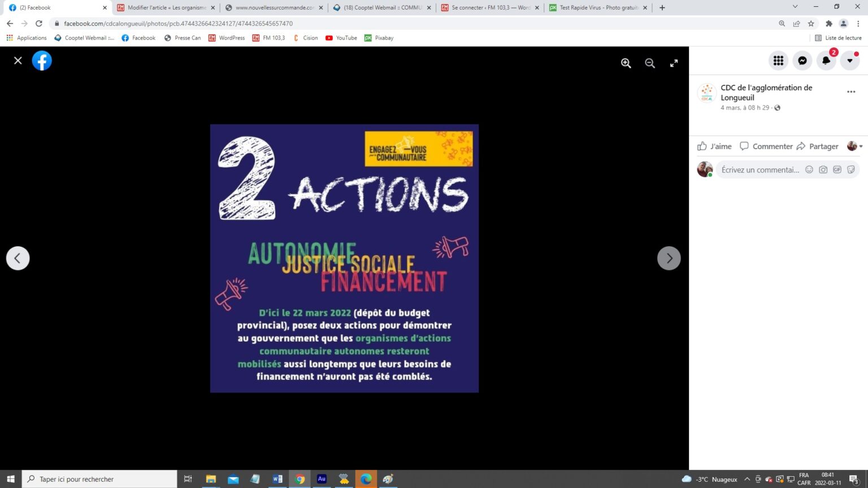Enter fullscreen photo view
The image size is (868, 488).
674,63
